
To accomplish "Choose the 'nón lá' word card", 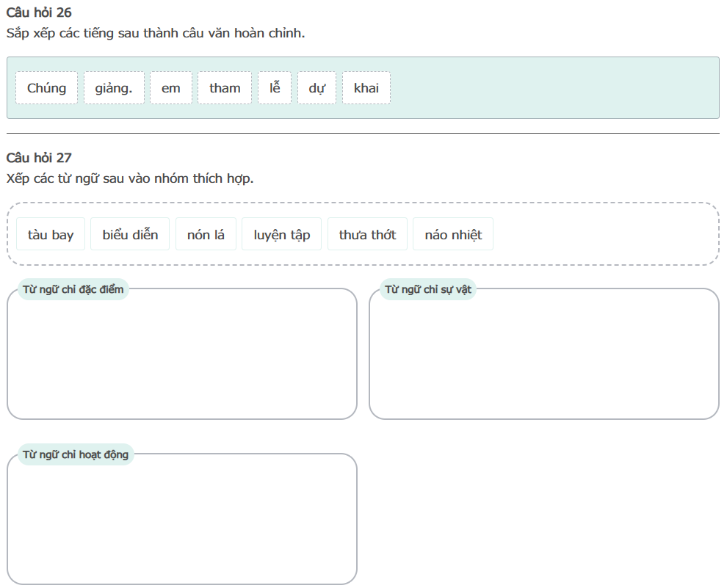I will click(x=206, y=234).
